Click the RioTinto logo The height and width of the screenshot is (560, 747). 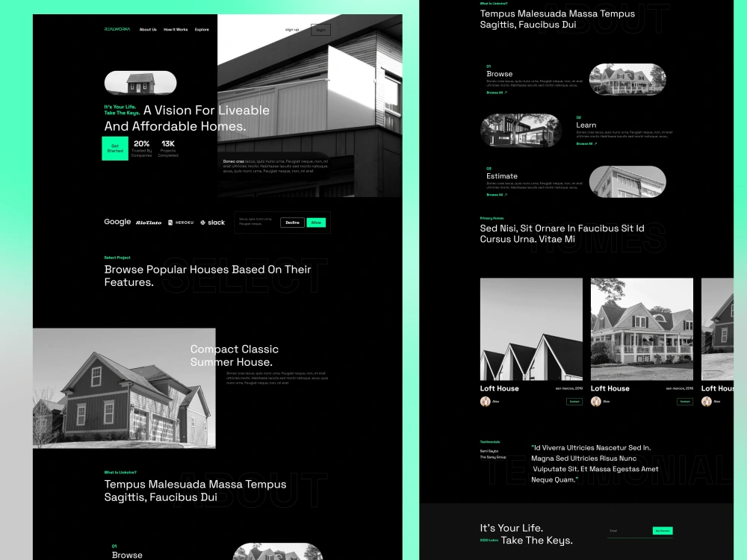pyautogui.click(x=149, y=222)
